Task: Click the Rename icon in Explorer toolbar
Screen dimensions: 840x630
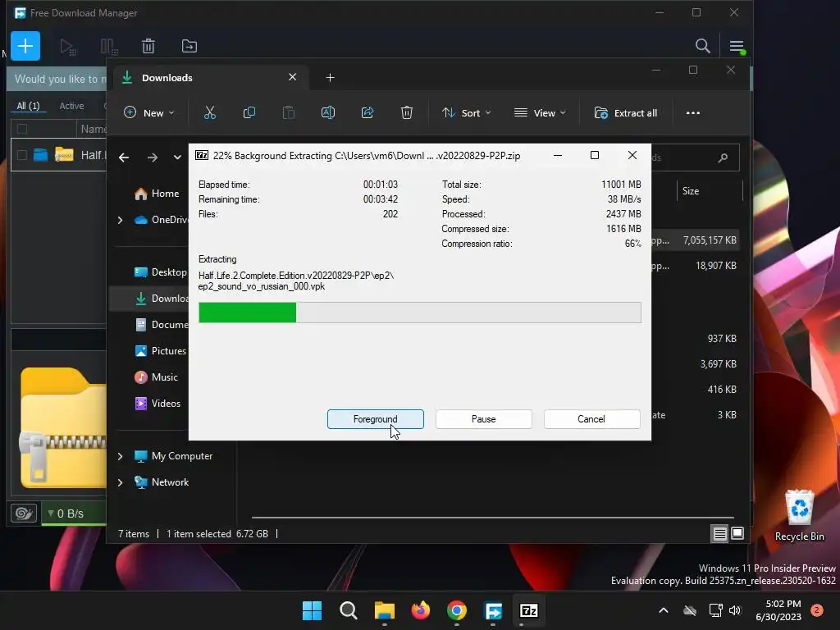Action: pyautogui.click(x=328, y=112)
